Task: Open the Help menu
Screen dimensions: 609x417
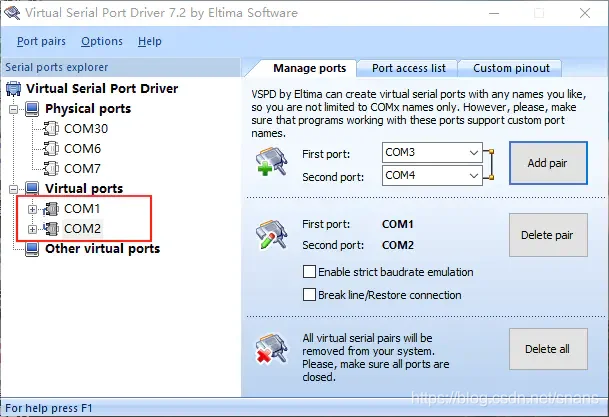Action: pyautogui.click(x=150, y=41)
